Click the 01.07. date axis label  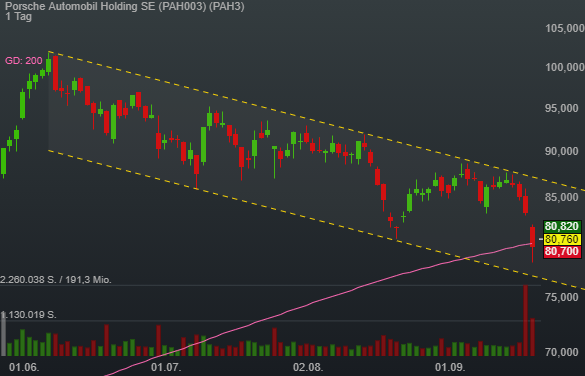[166, 367]
